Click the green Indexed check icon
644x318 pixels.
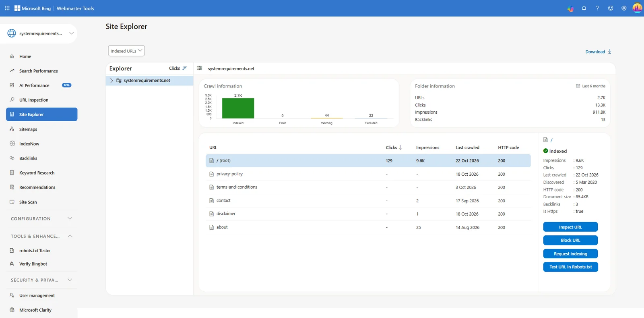tap(545, 151)
